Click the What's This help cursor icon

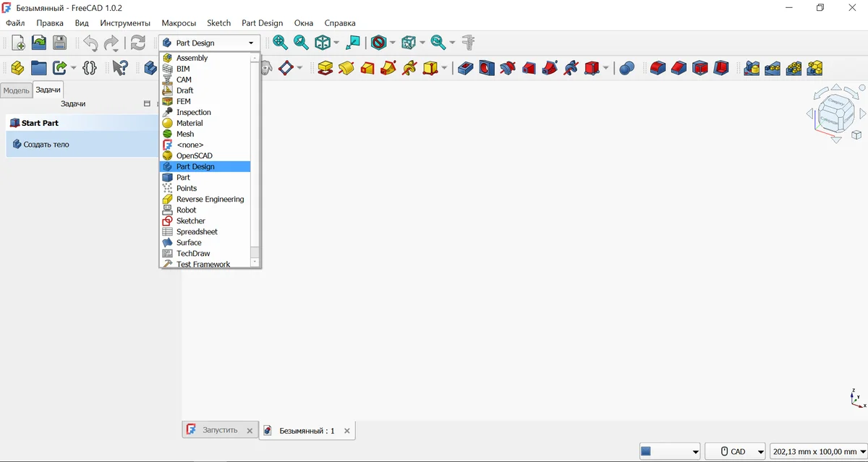pos(119,68)
